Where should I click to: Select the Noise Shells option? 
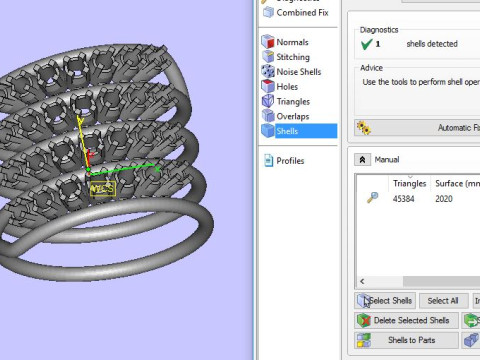tap(299, 72)
